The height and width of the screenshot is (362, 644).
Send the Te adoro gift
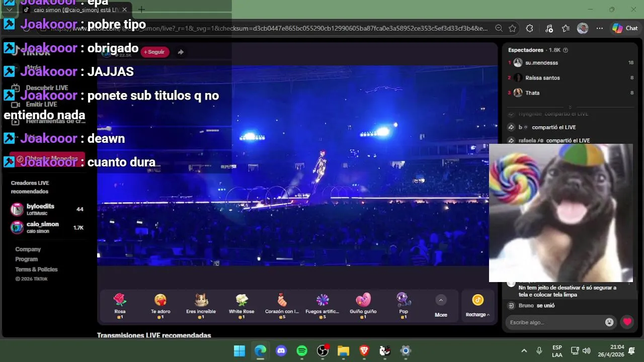pyautogui.click(x=160, y=306)
